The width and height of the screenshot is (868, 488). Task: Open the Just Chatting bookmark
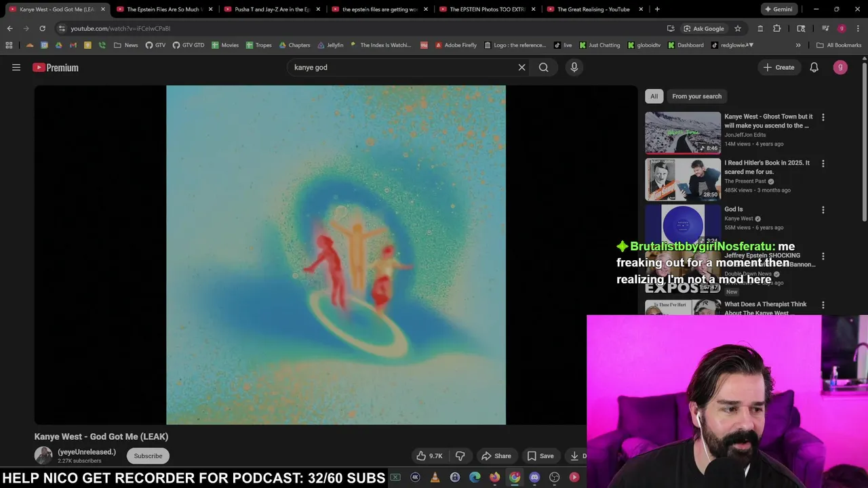click(599, 45)
